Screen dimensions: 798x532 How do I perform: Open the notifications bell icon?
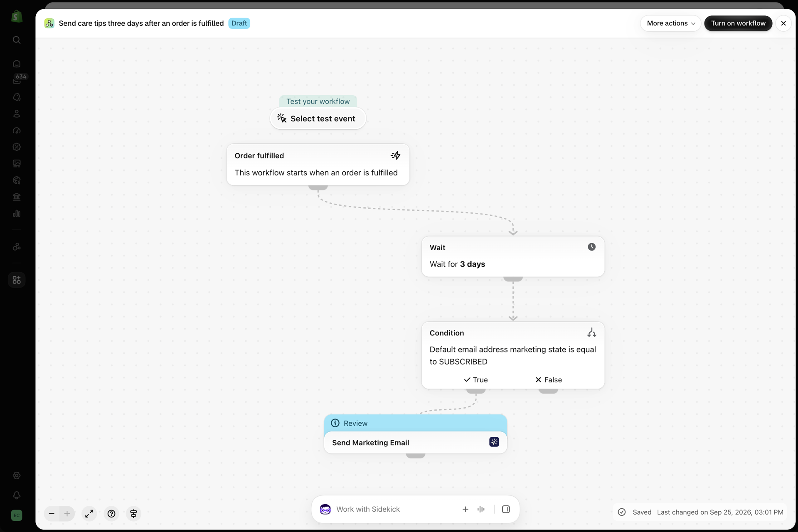coord(17,495)
